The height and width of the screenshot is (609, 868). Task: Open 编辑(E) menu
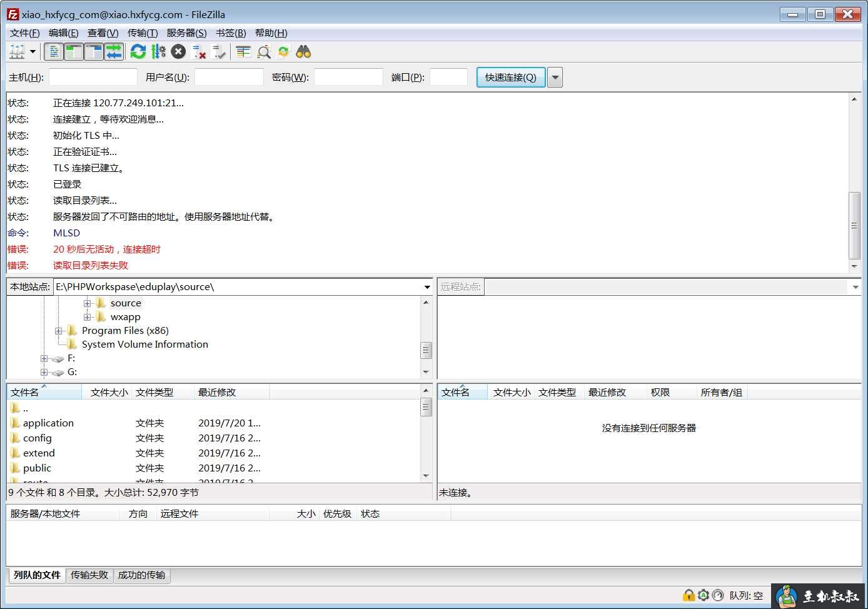63,33
